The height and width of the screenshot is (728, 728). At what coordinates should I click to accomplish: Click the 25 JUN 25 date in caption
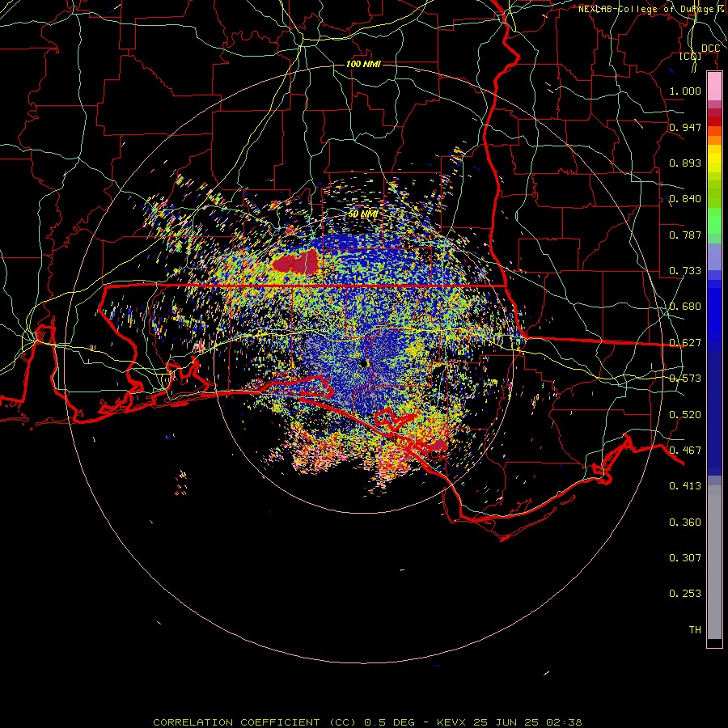(506, 722)
